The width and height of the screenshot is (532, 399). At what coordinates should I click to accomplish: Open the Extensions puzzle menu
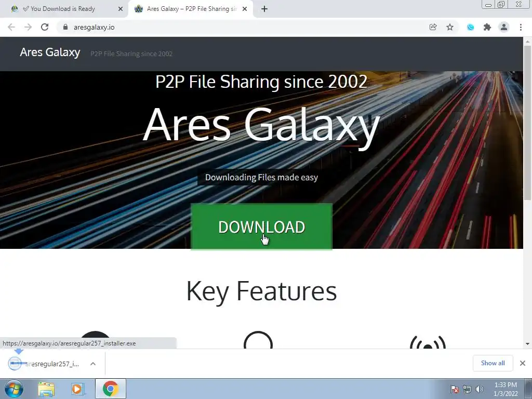[x=487, y=27]
